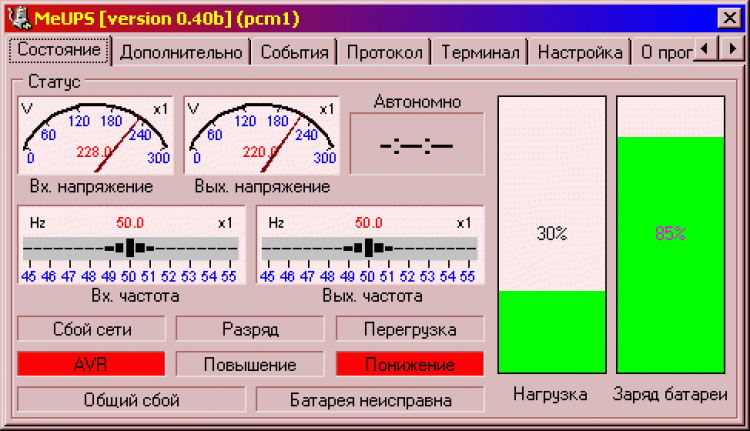
Task: Click the battery charge bar at 85%
Action: click(671, 234)
